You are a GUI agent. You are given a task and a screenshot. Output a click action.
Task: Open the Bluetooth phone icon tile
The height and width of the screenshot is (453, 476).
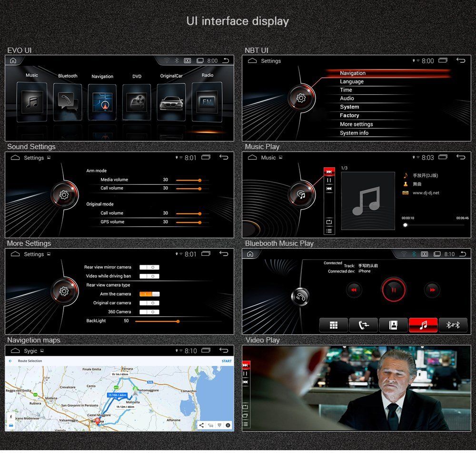pos(68,102)
